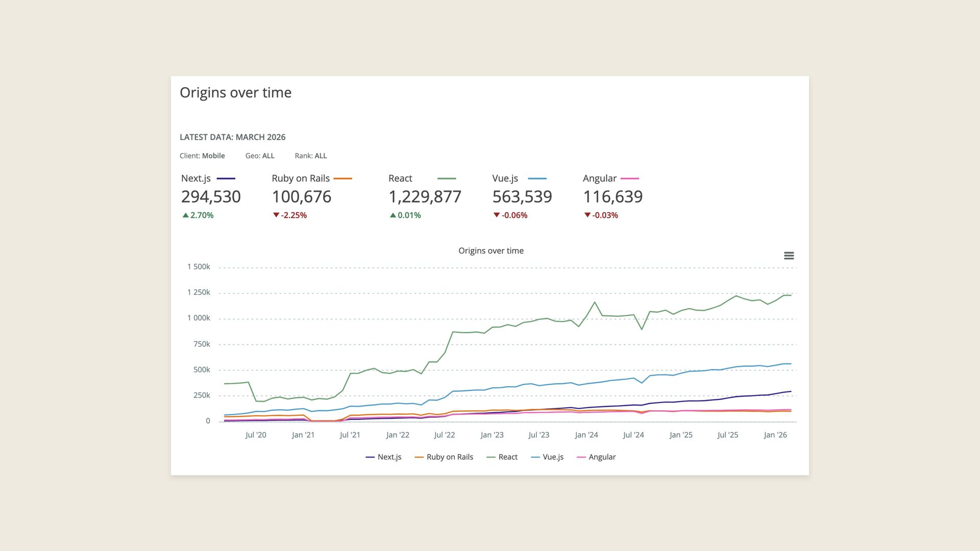
Task: Hide the React series via legend
Action: (507, 457)
